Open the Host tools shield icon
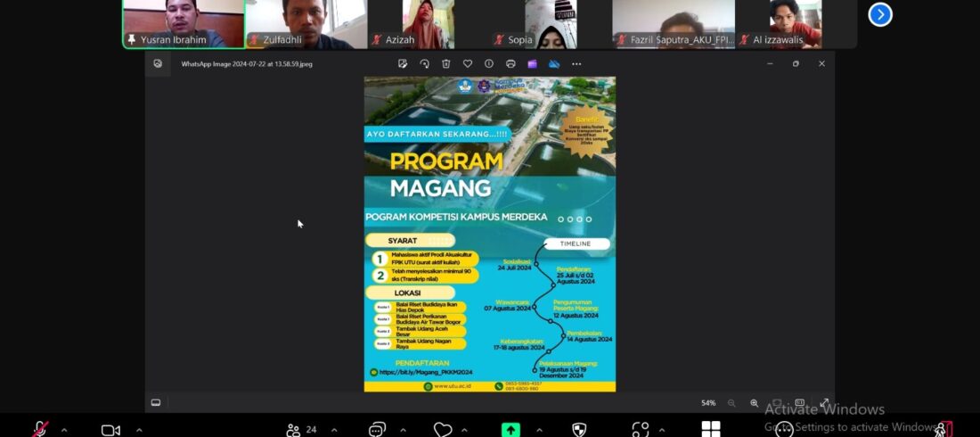Viewport: 980px width, 437px height. coord(579,430)
